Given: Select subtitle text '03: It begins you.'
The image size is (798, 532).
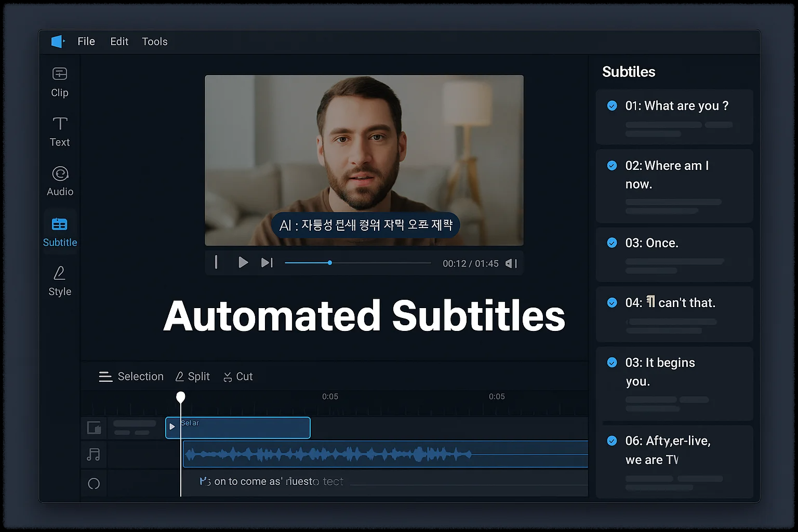Looking at the screenshot, I should [660, 372].
